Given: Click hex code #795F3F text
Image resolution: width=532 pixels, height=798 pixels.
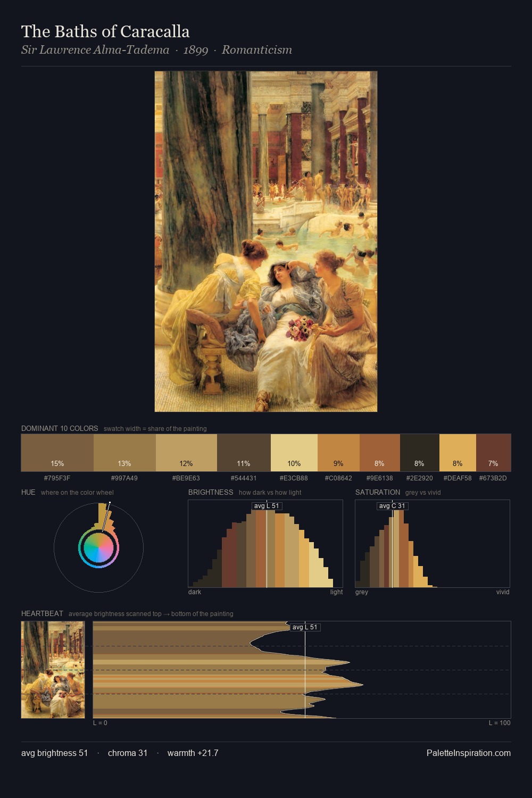Looking at the screenshot, I should click(57, 478).
